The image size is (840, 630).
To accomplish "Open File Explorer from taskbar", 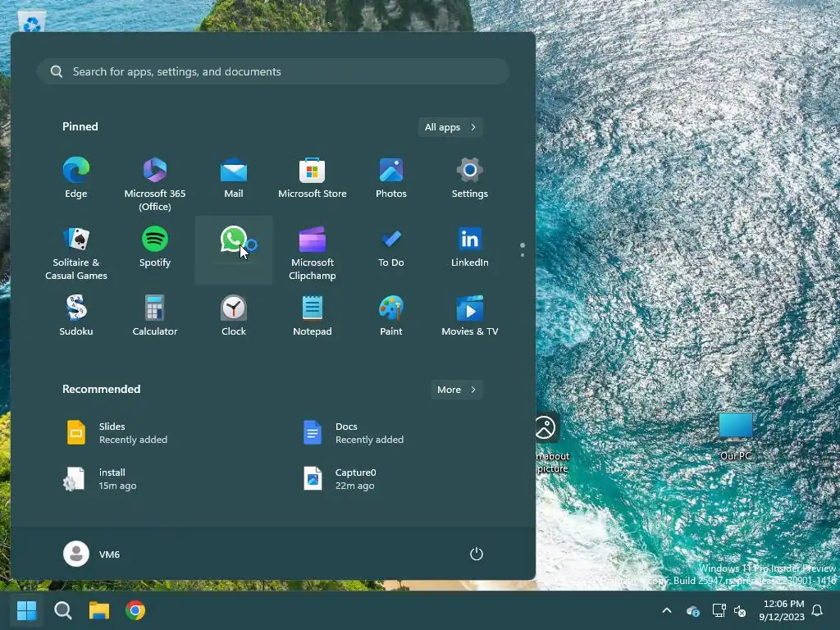I will pos(99,610).
